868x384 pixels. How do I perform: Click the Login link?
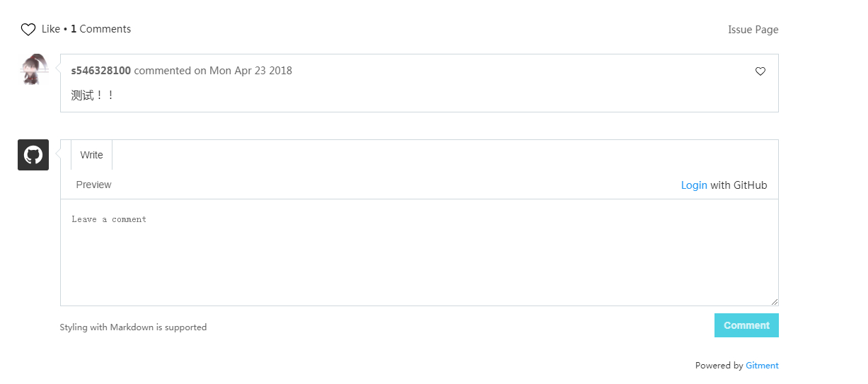point(694,185)
